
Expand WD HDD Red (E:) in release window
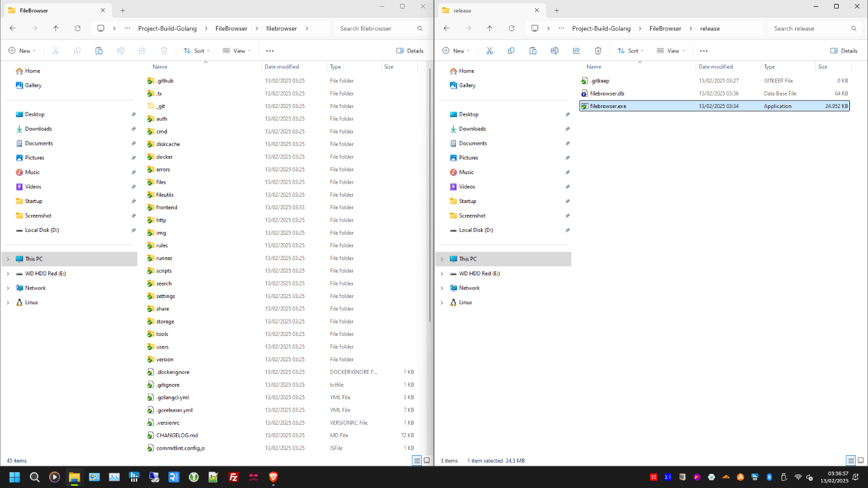point(442,274)
